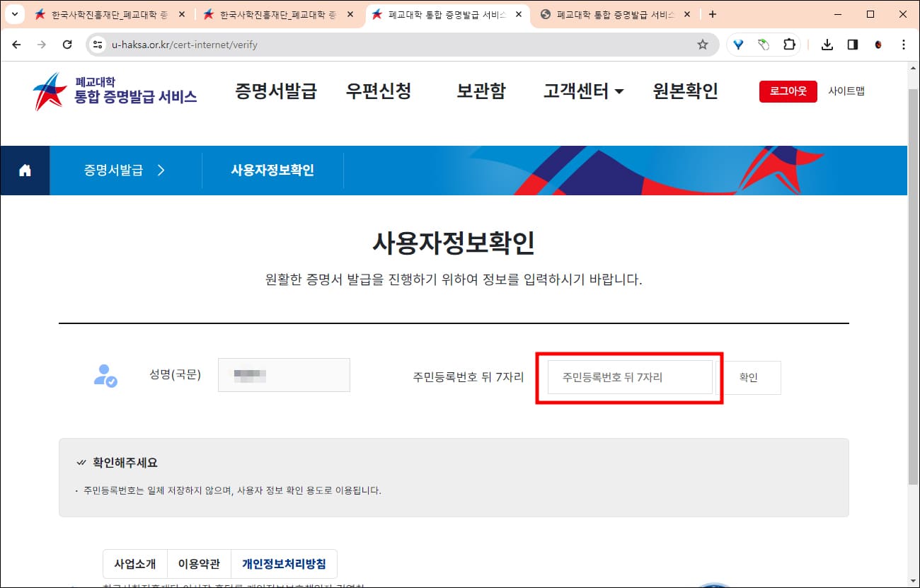Open the Extensions puzzle icon
The height and width of the screenshot is (588, 920).
[789, 45]
